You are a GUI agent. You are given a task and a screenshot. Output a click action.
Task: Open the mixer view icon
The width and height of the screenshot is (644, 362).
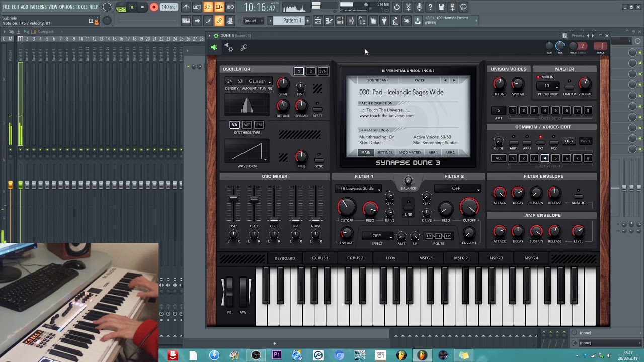point(351,21)
